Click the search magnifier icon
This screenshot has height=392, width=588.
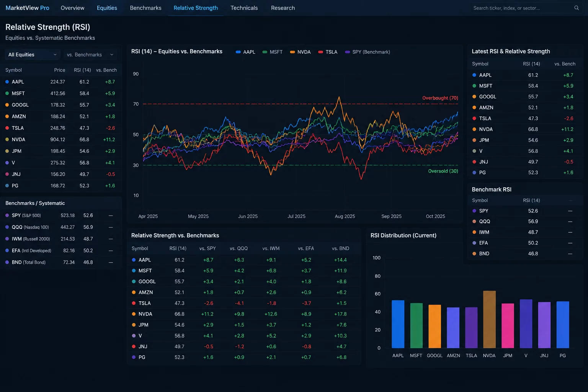point(577,8)
